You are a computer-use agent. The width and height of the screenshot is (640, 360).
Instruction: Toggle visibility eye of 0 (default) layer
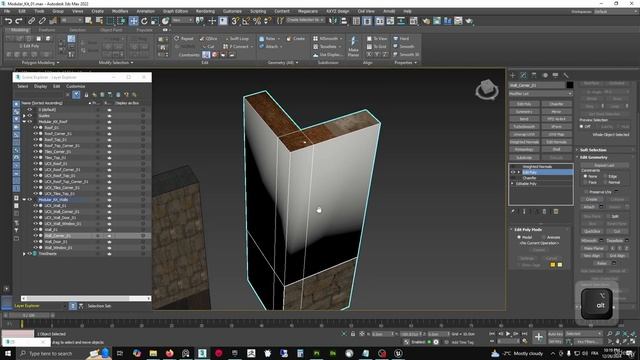(29, 109)
